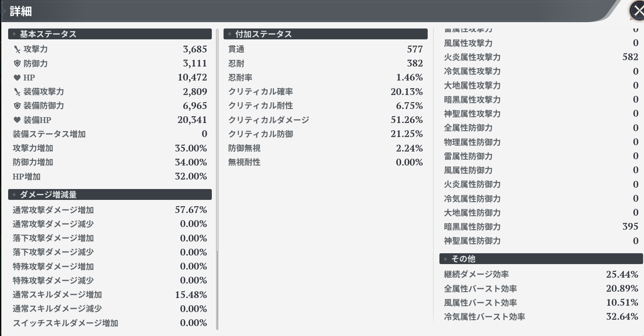Screen dimensions: 644x336
Task: Click the diamond icon on 基本ステータス header
Action: click(x=14, y=34)
